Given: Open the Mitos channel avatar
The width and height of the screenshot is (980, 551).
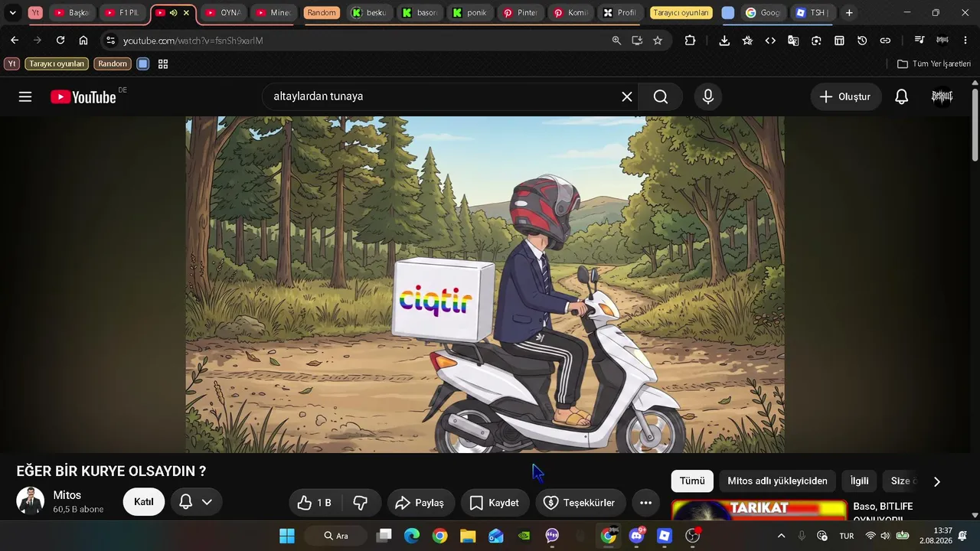Looking at the screenshot, I should pyautogui.click(x=31, y=501).
